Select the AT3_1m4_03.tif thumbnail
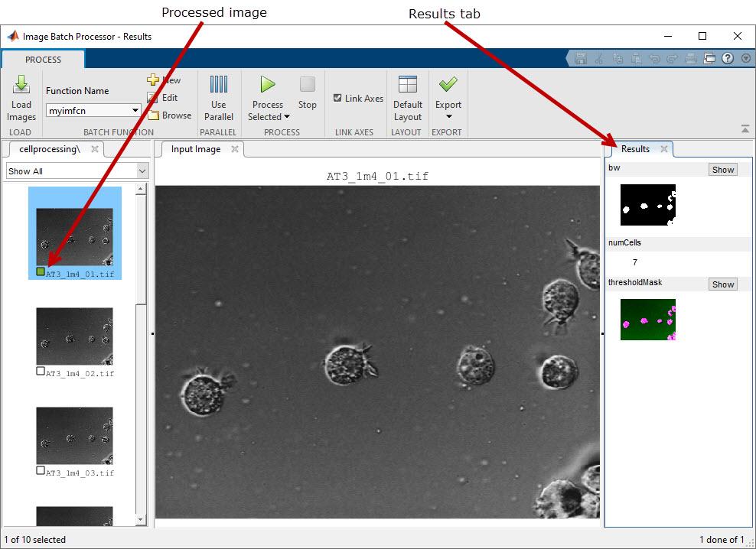 75,436
